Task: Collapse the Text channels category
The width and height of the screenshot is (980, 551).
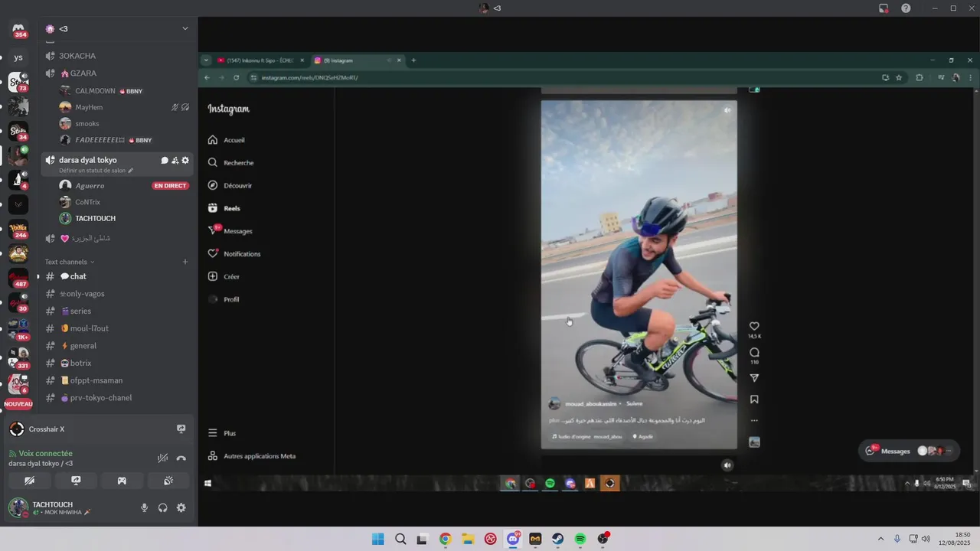Action: (70, 262)
